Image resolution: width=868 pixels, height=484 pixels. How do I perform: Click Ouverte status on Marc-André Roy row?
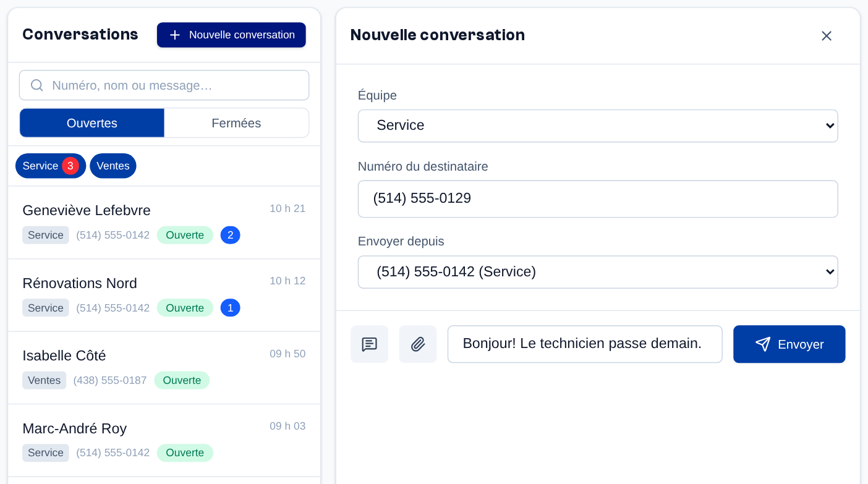click(185, 452)
